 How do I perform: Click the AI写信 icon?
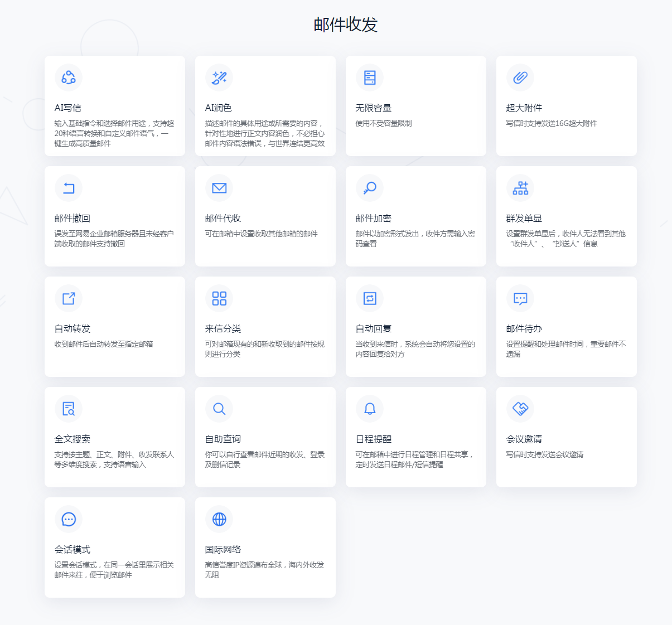(x=69, y=77)
